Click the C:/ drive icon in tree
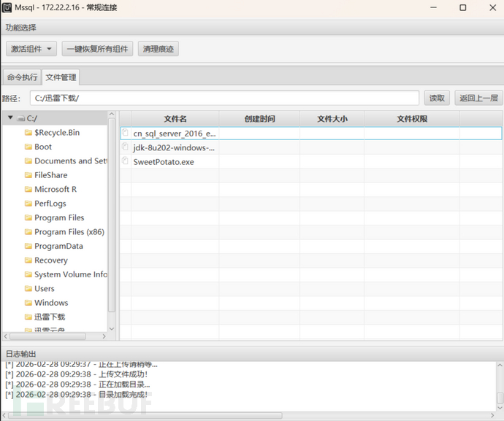 (21, 118)
